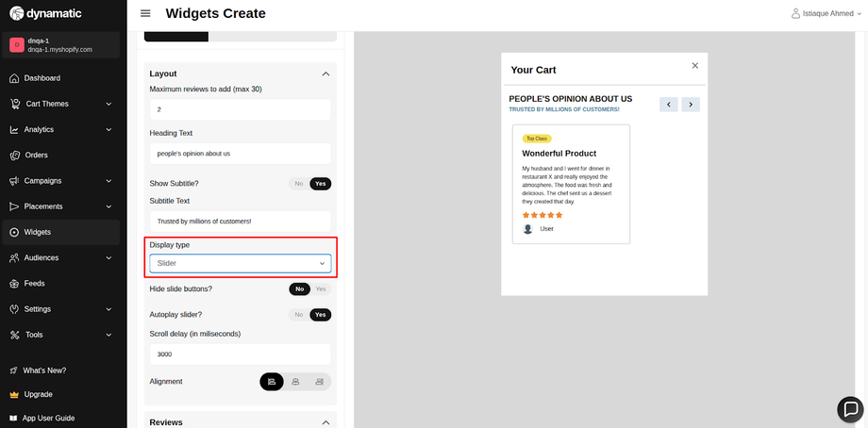Set Hide slide buttons to Yes

point(321,289)
